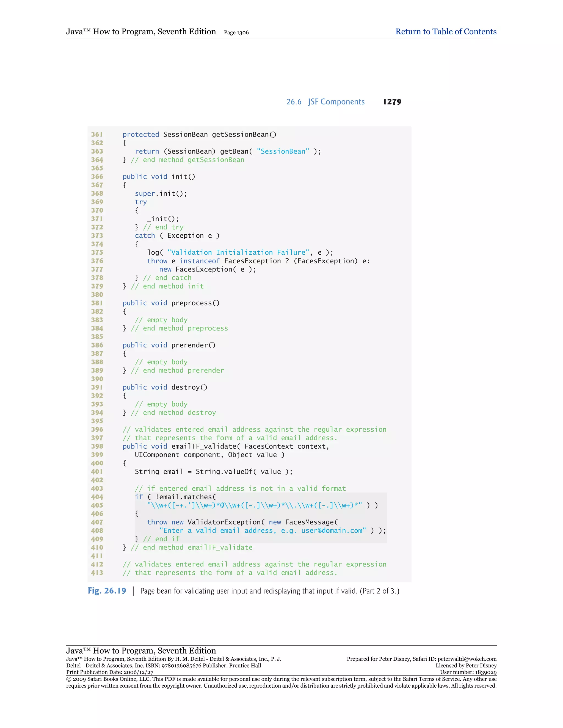Viewport: 563px width, 728px height.
Task: Click the footer title Java How to Program
Action: pyautogui.click(x=141, y=651)
